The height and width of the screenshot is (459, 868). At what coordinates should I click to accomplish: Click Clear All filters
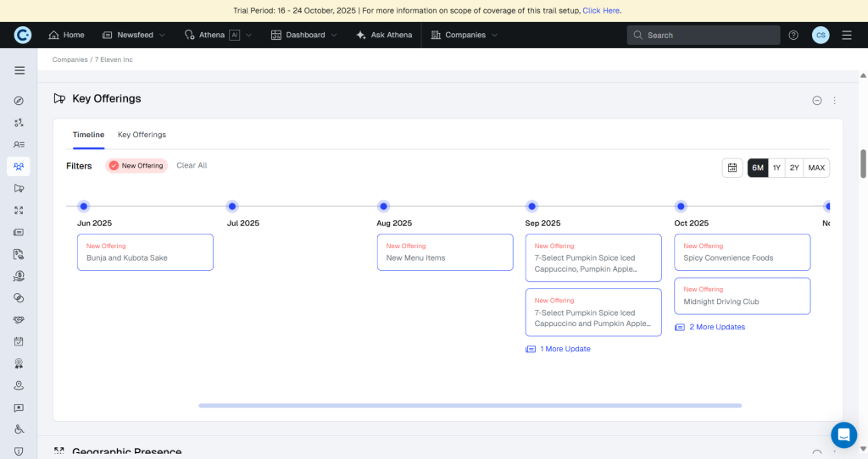click(x=192, y=165)
